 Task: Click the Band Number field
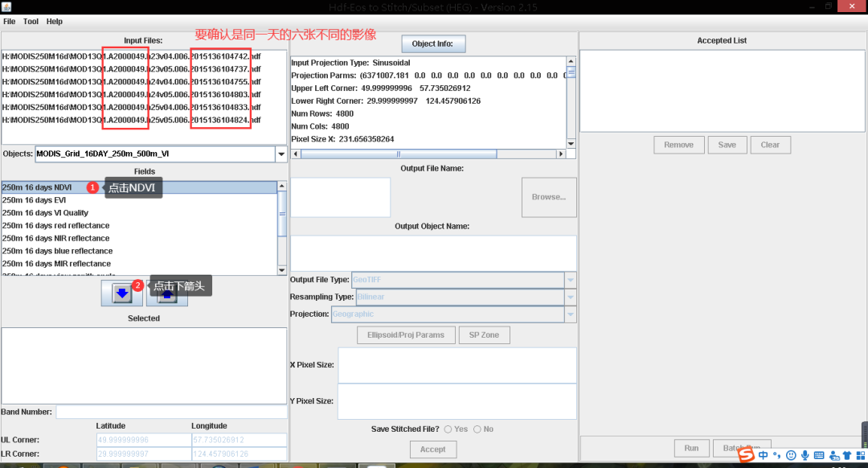172,412
